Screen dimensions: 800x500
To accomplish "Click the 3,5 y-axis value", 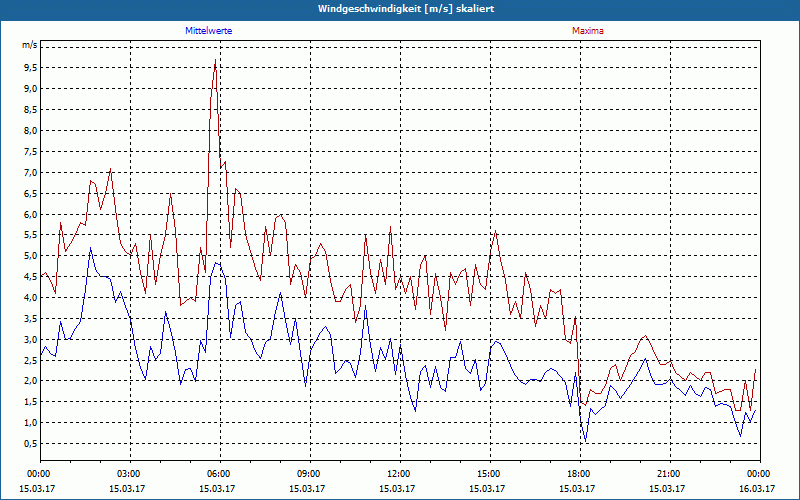I will [31, 319].
